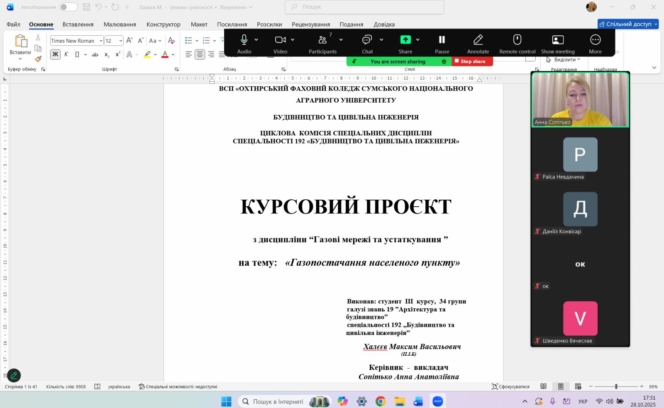Toggle bold formatting
Viewport: 664px width, 408px height.
pos(53,54)
